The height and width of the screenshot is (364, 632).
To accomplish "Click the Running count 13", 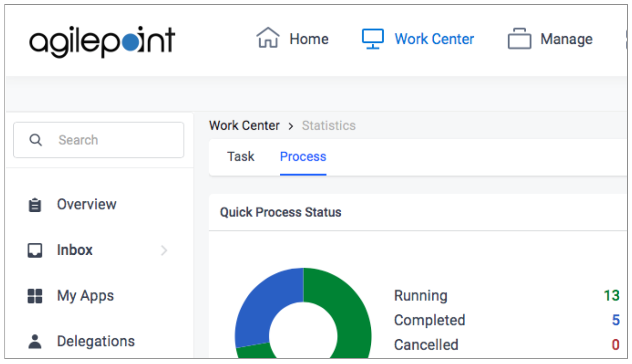I will pyautogui.click(x=612, y=295).
